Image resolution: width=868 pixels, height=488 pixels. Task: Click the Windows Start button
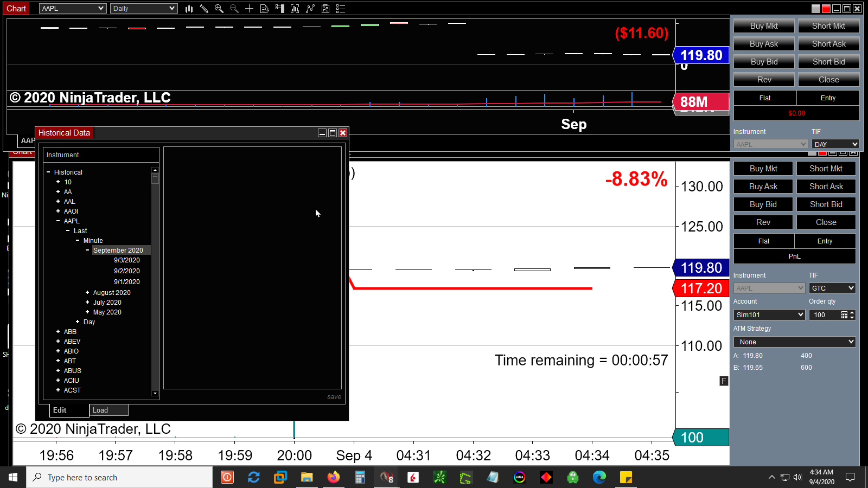[x=13, y=477]
